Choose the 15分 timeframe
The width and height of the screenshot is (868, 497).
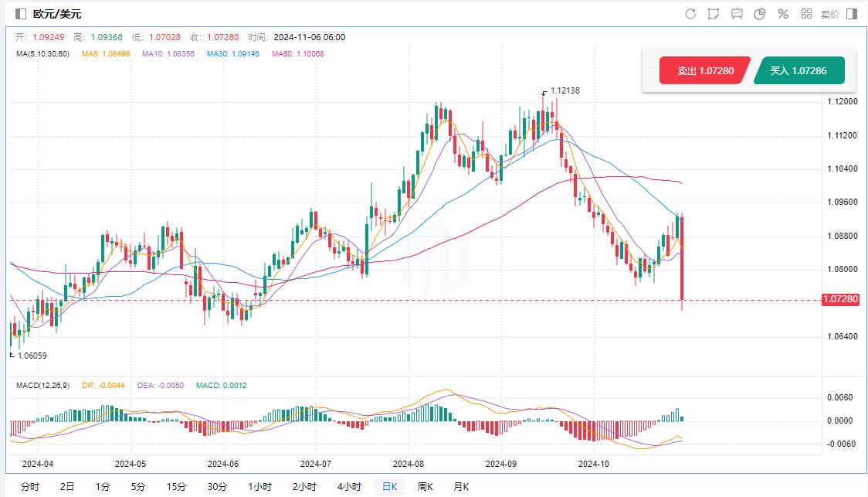click(x=176, y=487)
